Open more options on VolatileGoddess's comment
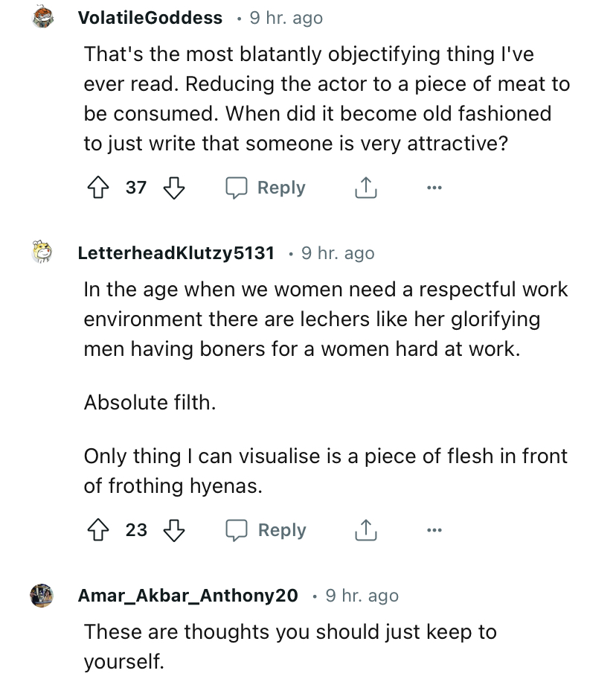The width and height of the screenshot is (616, 685). click(x=434, y=188)
